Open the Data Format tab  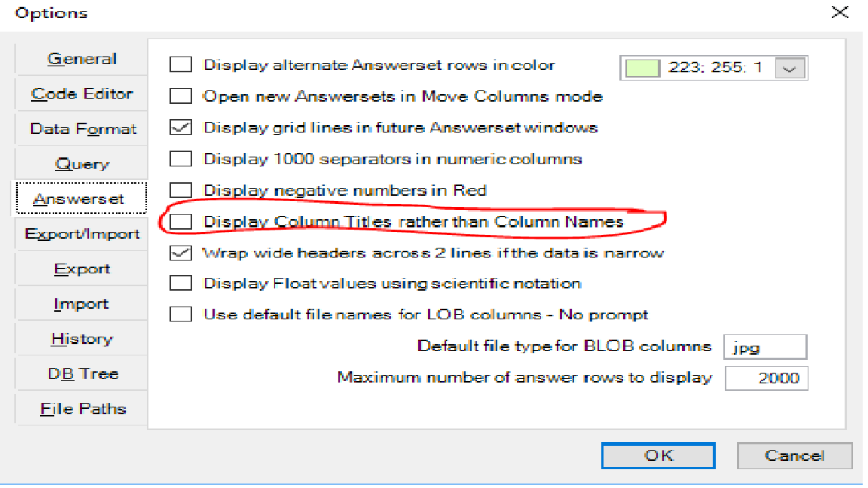click(x=81, y=129)
